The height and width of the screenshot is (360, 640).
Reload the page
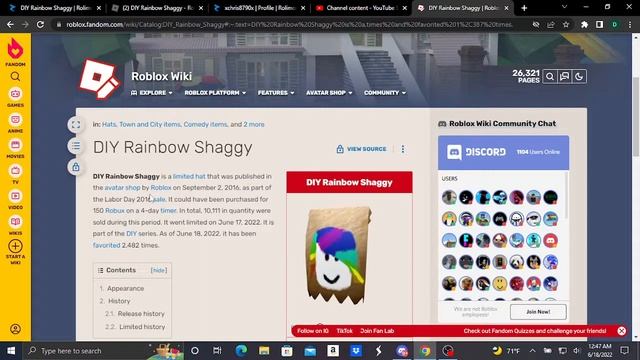40,24
